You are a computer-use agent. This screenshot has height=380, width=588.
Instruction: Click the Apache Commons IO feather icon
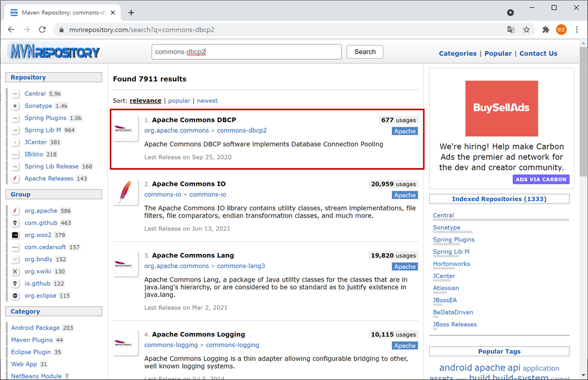(x=126, y=192)
